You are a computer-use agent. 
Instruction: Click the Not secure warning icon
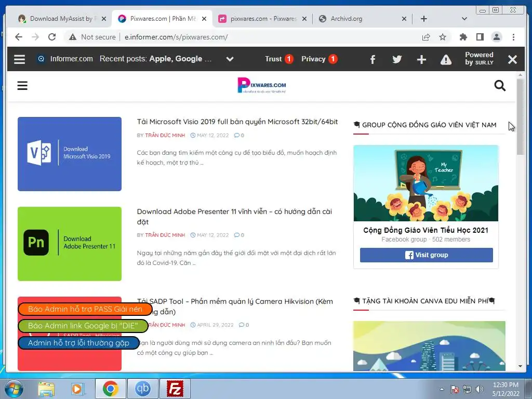point(73,37)
